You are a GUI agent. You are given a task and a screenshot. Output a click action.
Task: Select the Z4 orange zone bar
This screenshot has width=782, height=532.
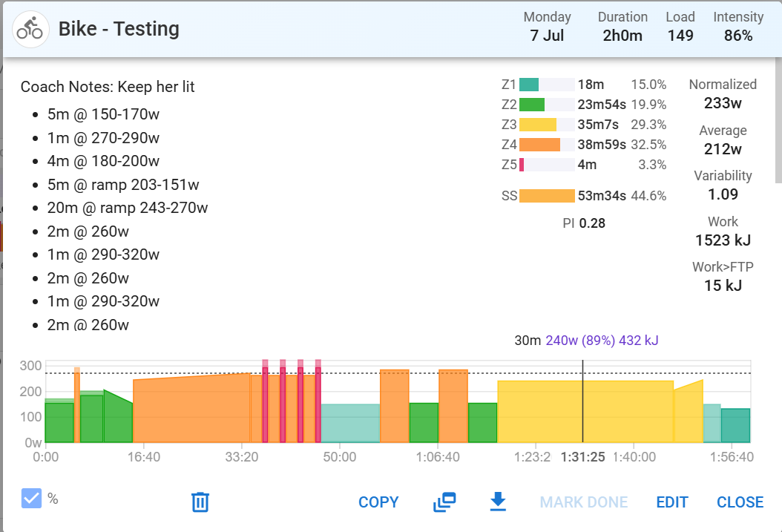pyautogui.click(x=539, y=145)
